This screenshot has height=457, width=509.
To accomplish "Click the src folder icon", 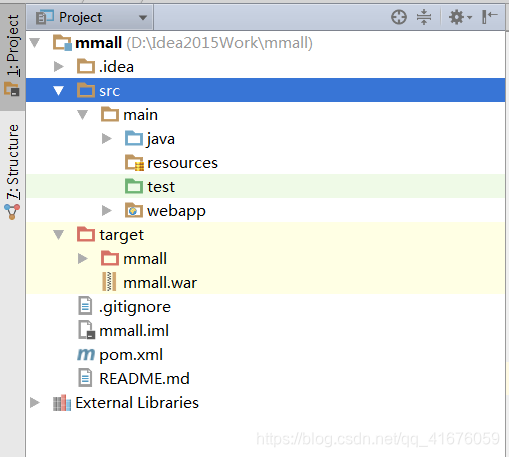I will [86, 90].
